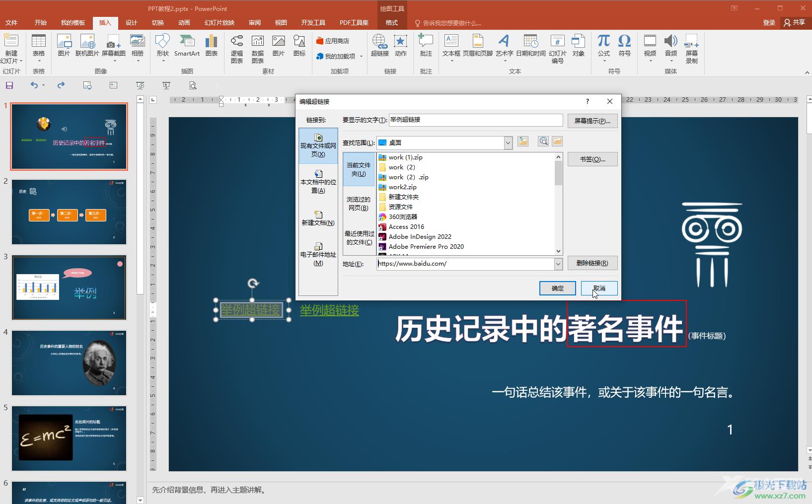This screenshot has width=812, height=504.
Task: Insert a 批注 comment
Action: click(x=426, y=46)
